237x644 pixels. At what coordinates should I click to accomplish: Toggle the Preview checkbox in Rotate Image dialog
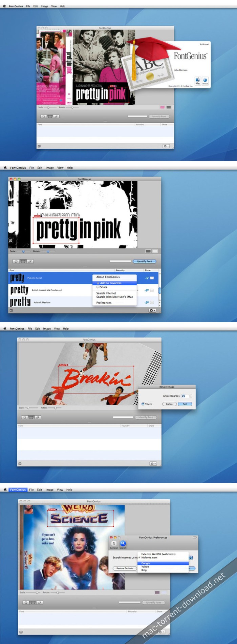coord(143,403)
